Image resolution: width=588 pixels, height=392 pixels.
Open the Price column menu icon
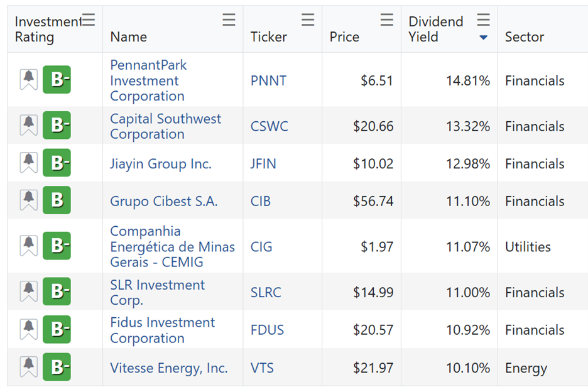point(387,20)
